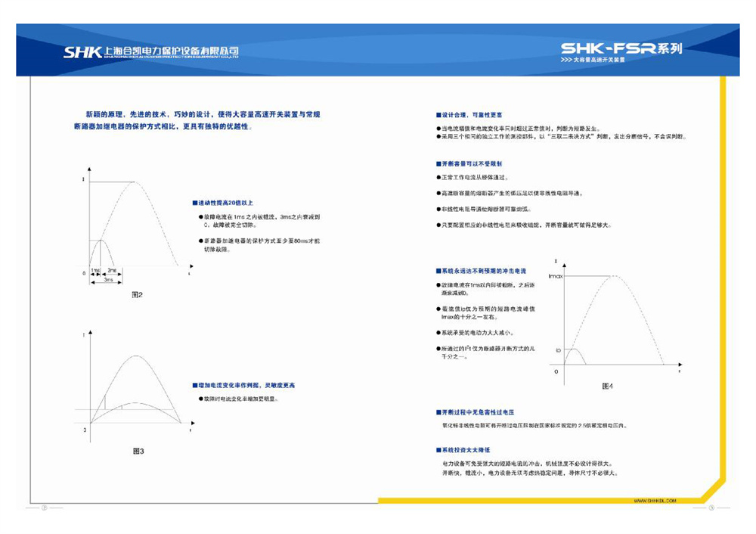Screen dimensions: 756x534
Task: Click the bullet 非线性电阻导通使熔断器可靠熄弧
Action: [x=484, y=209]
